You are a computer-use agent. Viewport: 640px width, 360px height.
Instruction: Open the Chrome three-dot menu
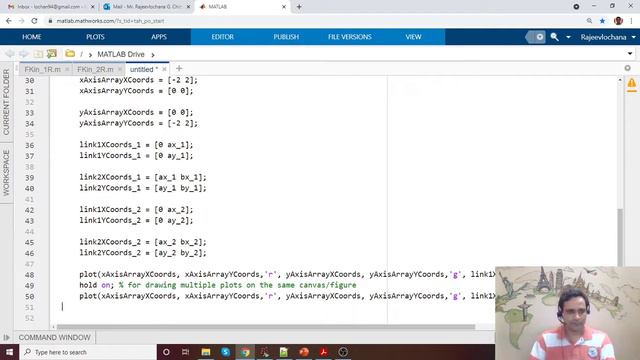coord(631,21)
